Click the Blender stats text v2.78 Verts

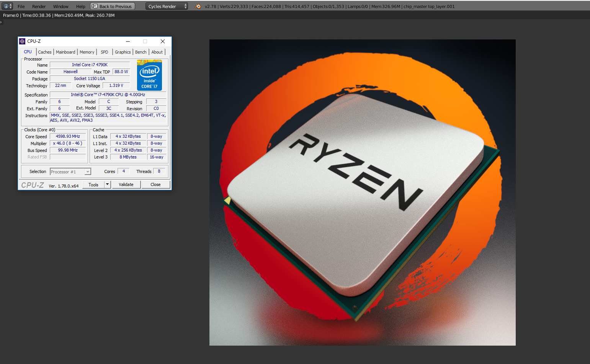[330, 7]
